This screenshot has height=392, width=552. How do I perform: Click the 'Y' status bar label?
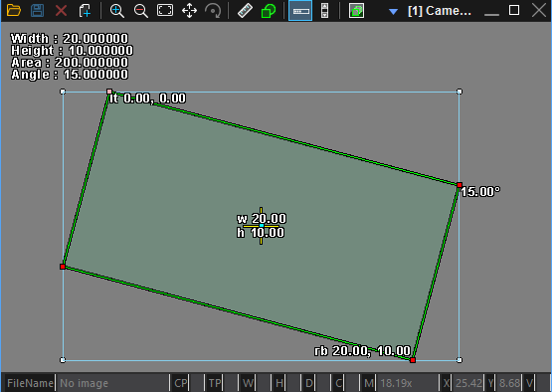(x=490, y=383)
